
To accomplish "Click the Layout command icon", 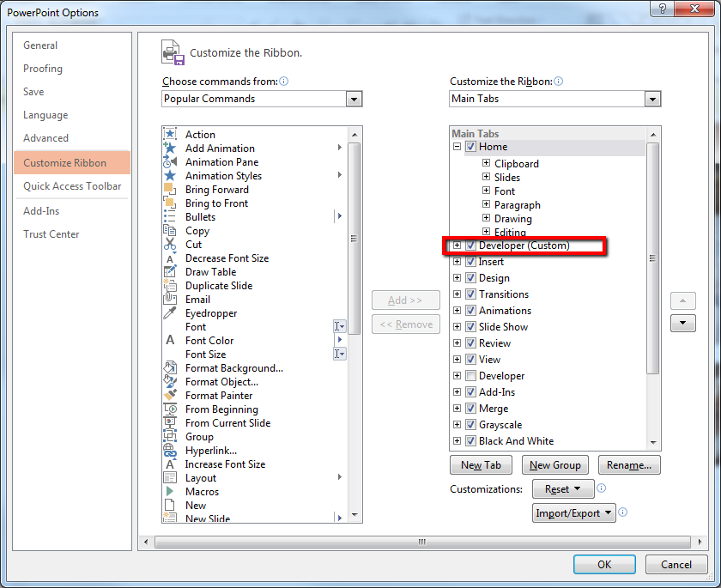I will tap(170, 477).
